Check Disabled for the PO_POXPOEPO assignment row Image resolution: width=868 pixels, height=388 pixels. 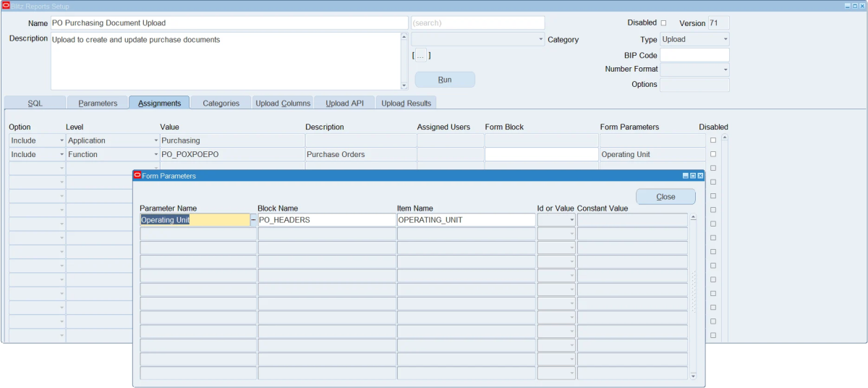(x=713, y=154)
